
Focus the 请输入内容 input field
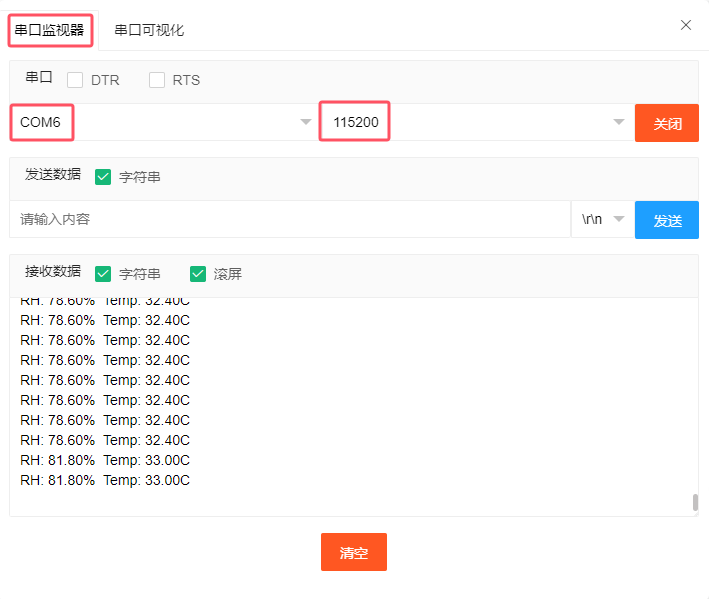290,220
